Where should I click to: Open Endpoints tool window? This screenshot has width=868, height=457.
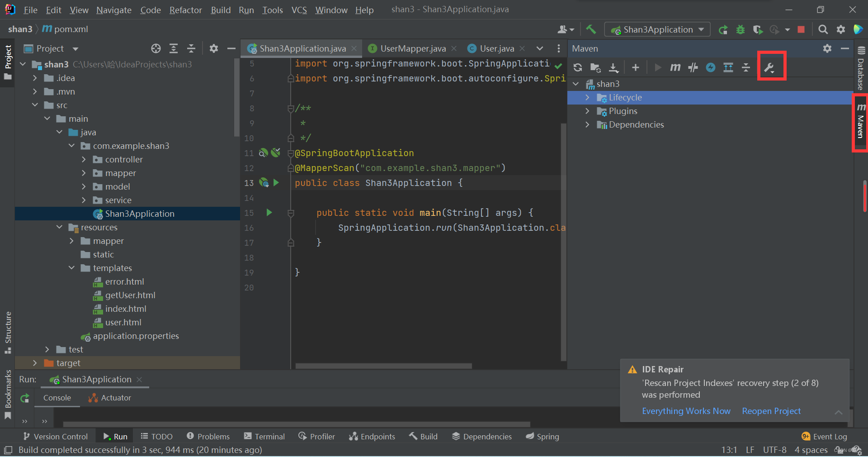(372, 437)
